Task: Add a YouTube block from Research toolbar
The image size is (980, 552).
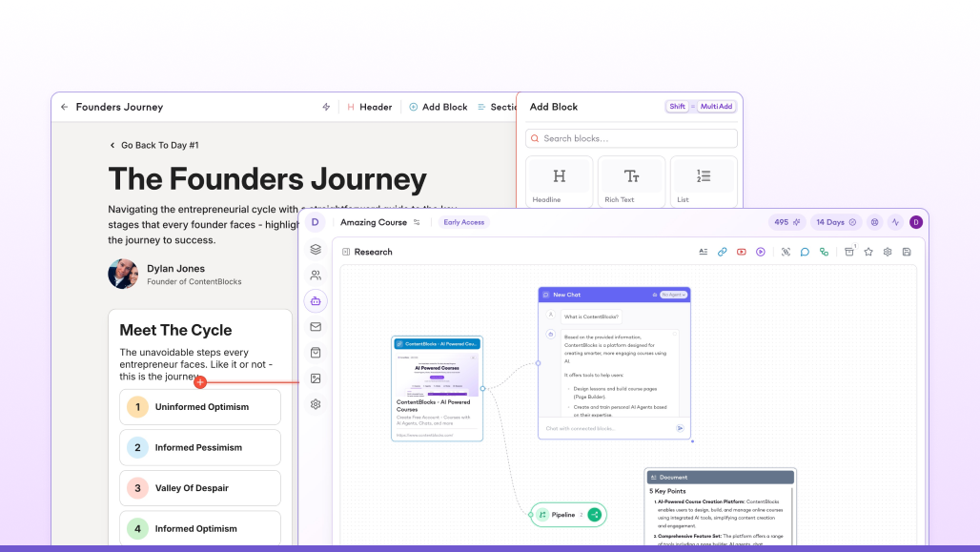Action: (x=742, y=252)
